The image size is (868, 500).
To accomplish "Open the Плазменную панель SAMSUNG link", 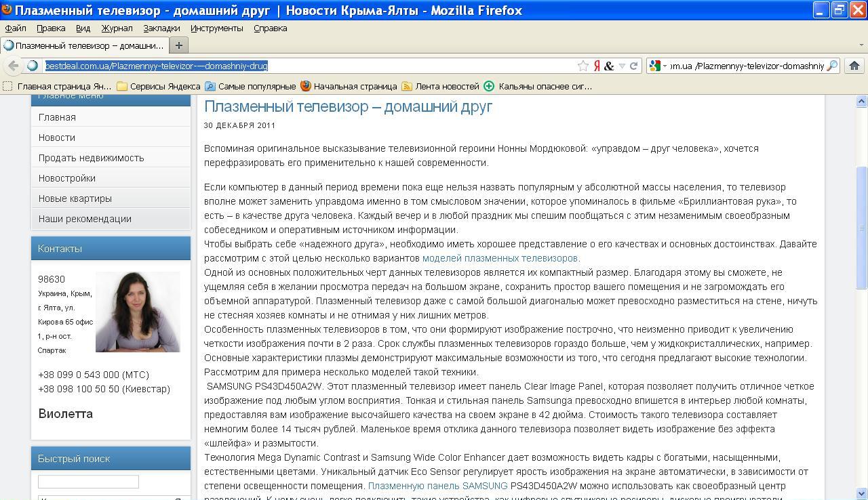I will pyautogui.click(x=437, y=486).
